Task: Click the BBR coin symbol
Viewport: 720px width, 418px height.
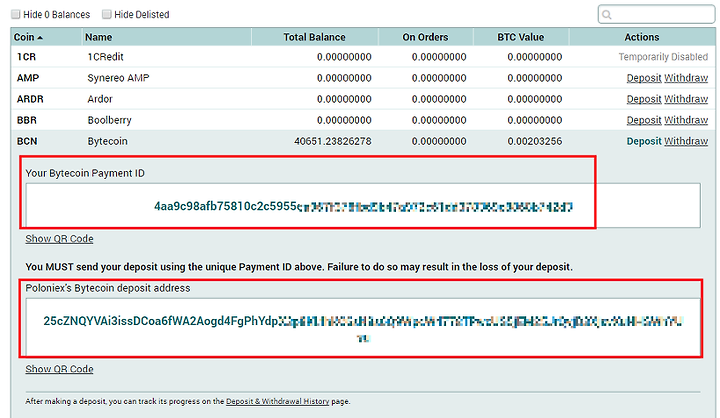Action: tap(27, 120)
